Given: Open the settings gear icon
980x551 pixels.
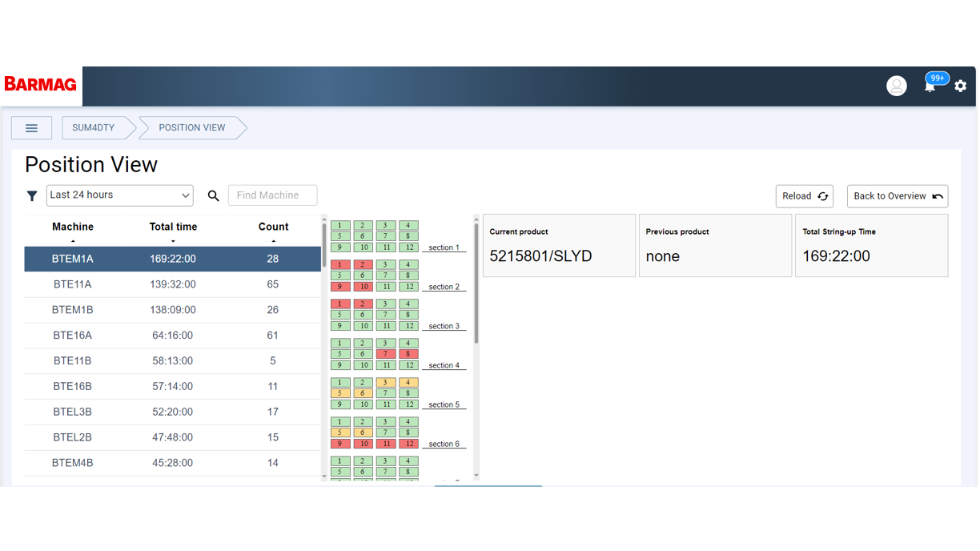Looking at the screenshot, I should tap(961, 86).
